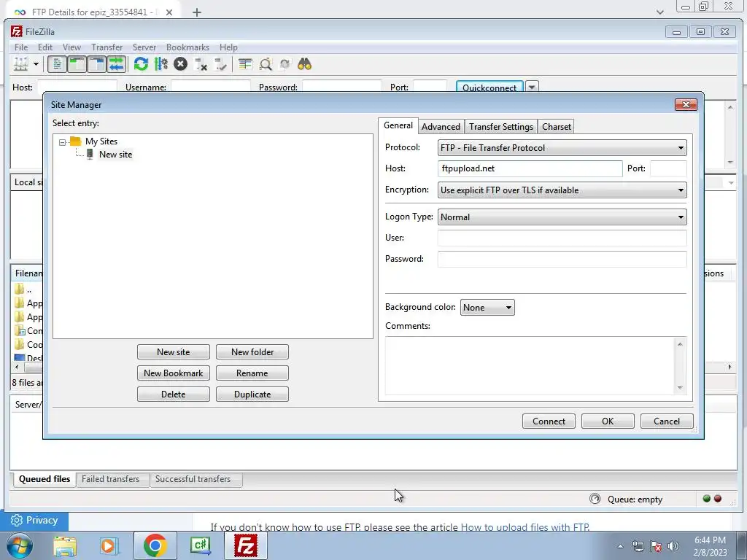
Task: Toggle synchronized browsing toolbar icon
Action: (x=285, y=64)
